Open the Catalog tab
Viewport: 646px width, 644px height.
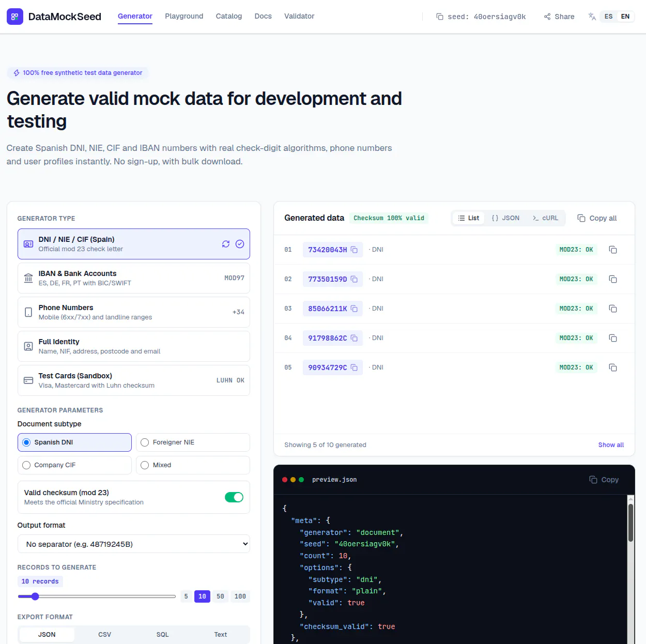click(x=229, y=17)
